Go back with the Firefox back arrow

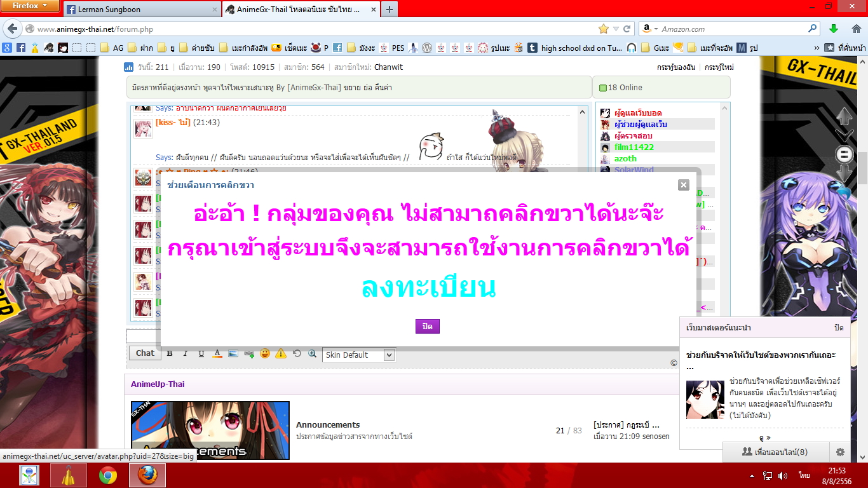coord(12,29)
